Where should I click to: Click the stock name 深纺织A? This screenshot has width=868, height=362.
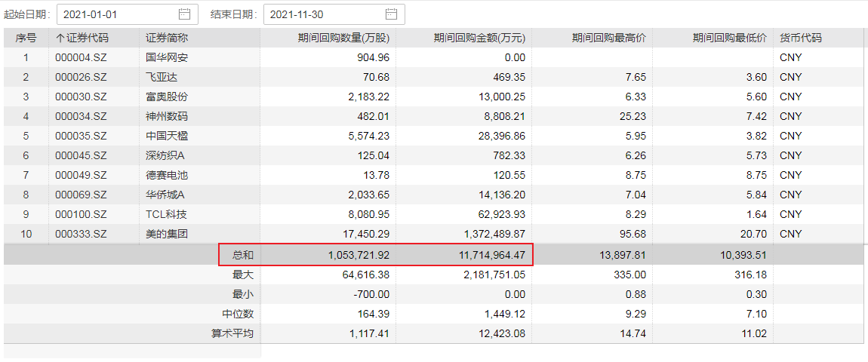pos(165,155)
